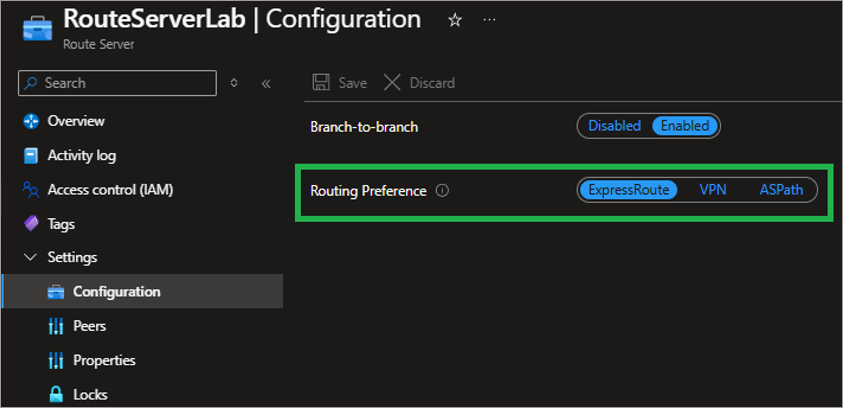
Task: Click the purple Tags icon
Action: click(x=30, y=224)
